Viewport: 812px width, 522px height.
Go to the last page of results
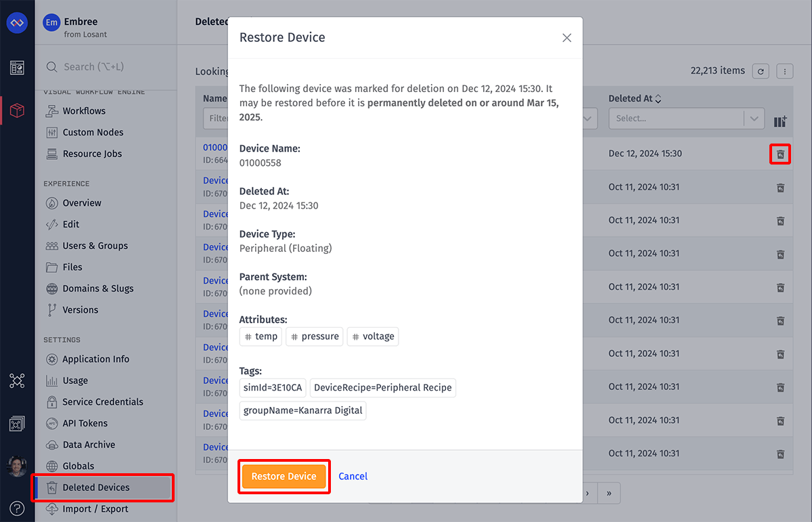609,494
